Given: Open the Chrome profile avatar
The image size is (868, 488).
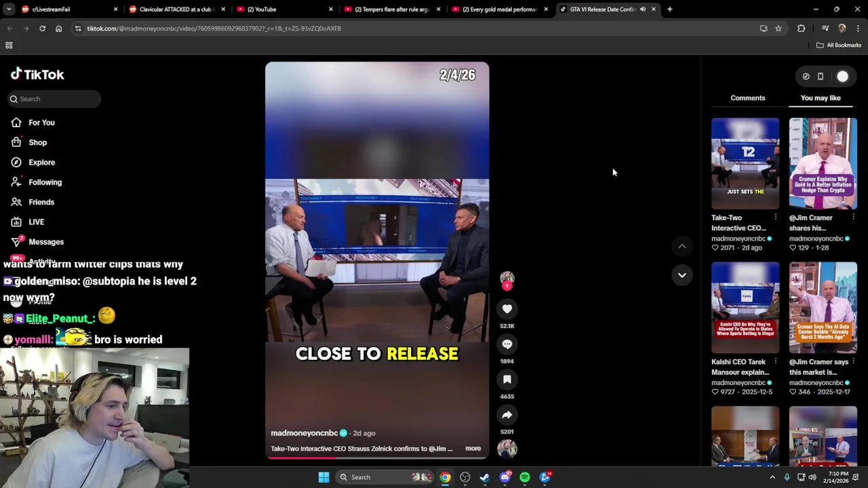Looking at the screenshot, I should pos(842,28).
